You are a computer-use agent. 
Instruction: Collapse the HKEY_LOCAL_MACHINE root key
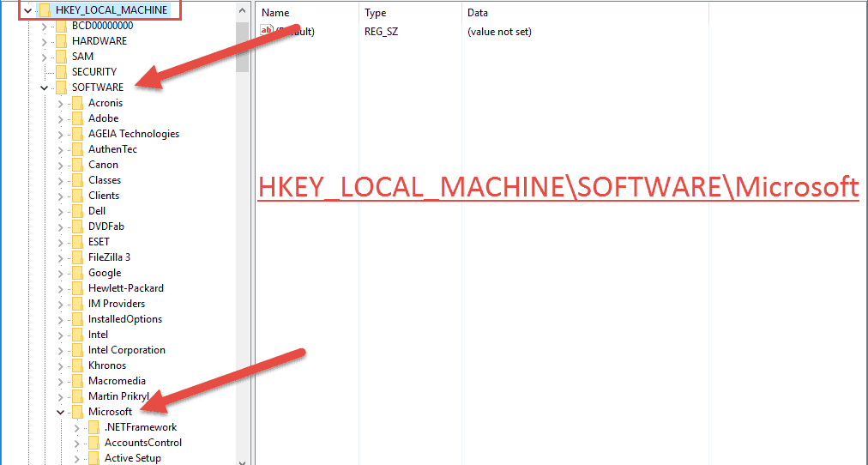tap(27, 10)
